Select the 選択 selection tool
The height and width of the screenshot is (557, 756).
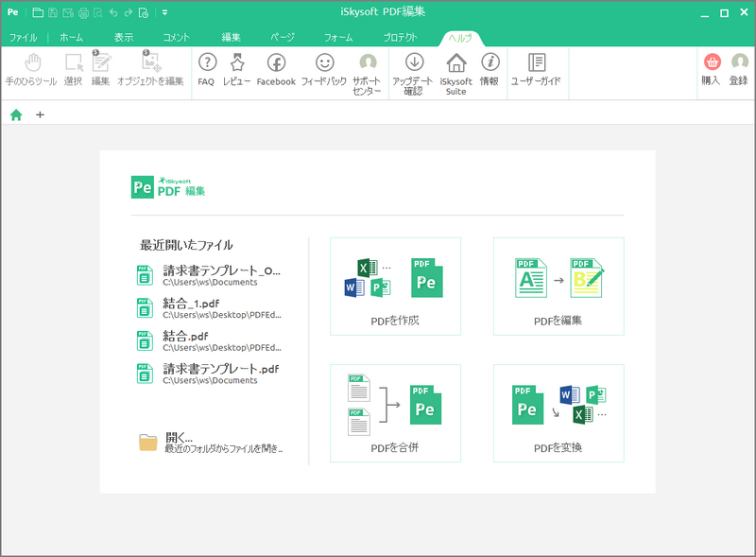(x=74, y=70)
